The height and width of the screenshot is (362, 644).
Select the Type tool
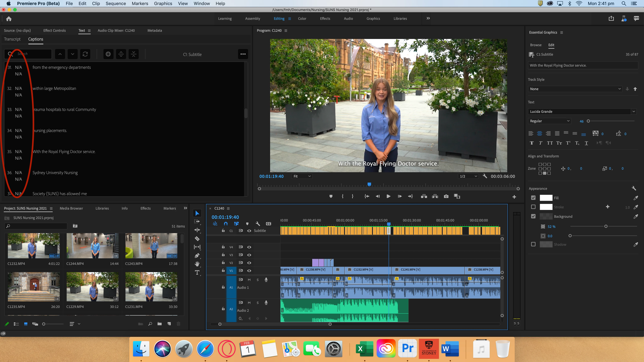click(x=197, y=273)
